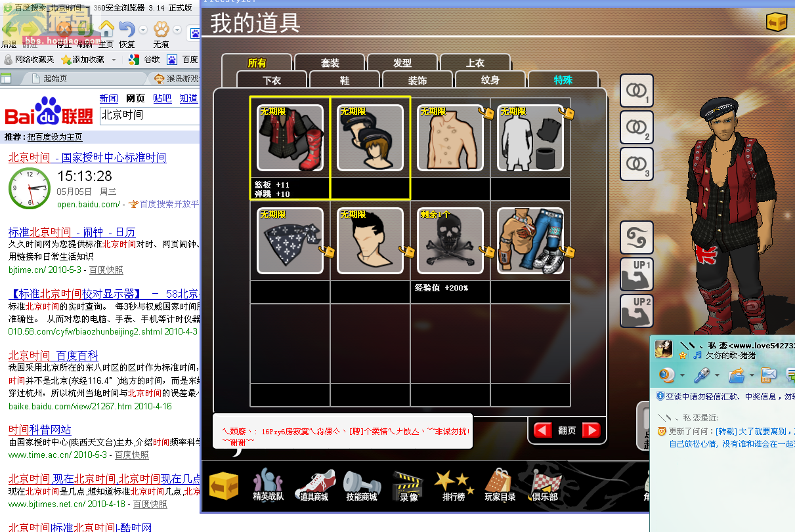Image resolution: width=795 pixels, height=532 pixels.
Task: Click the yellow back cube beside 我的道具 title
Action: [x=776, y=22]
